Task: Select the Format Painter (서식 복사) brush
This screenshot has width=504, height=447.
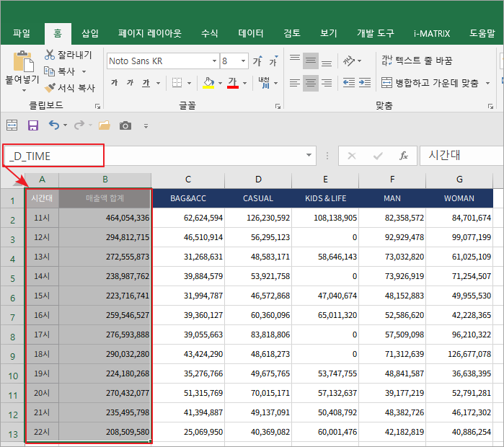Action: click(50, 88)
